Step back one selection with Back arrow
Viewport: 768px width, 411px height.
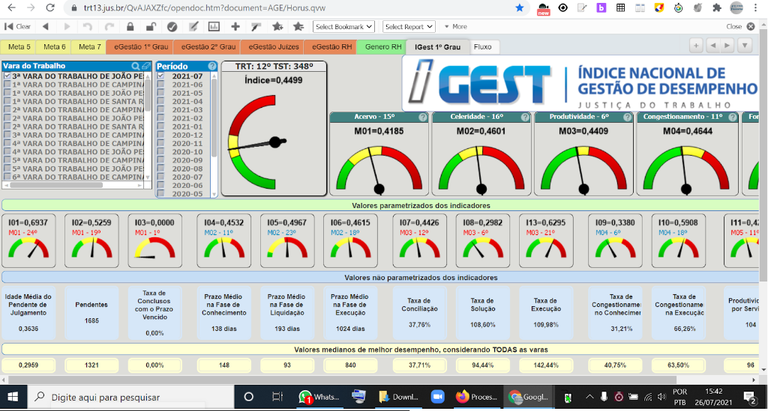pyautogui.click(x=45, y=26)
